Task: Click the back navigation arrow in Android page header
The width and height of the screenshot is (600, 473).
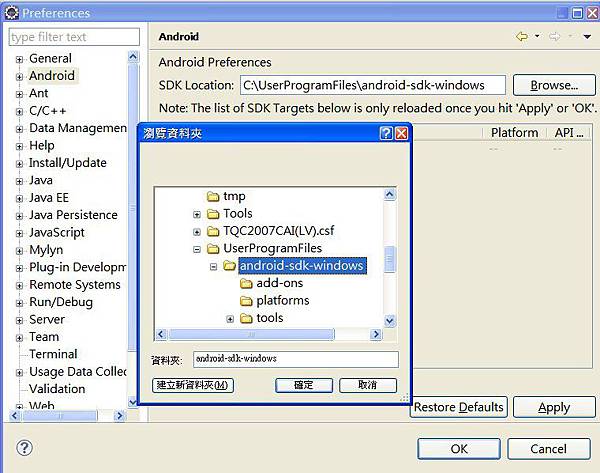Action: point(522,36)
